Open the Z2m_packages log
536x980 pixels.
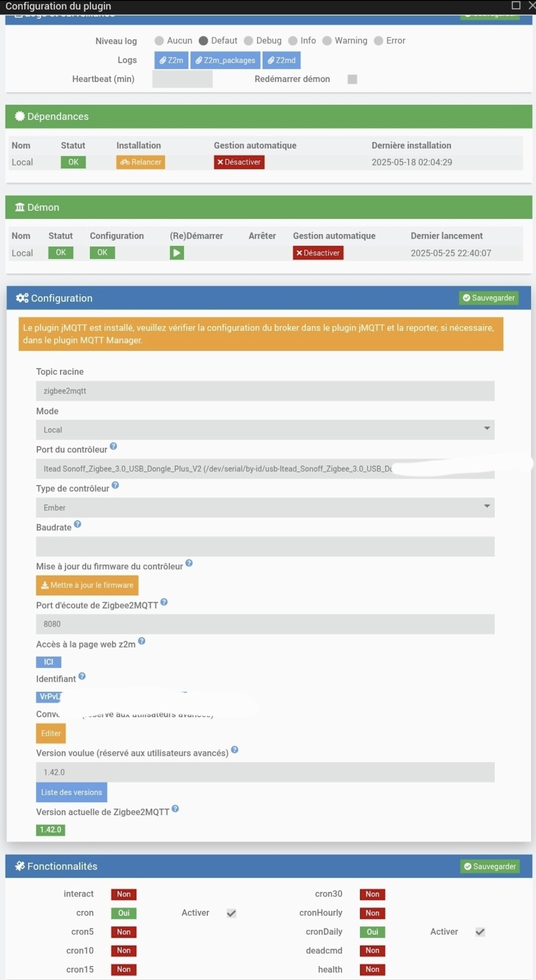225,60
